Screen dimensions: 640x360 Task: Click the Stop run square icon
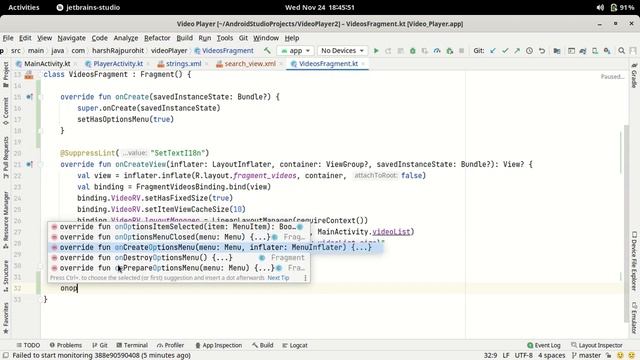coord(462,51)
